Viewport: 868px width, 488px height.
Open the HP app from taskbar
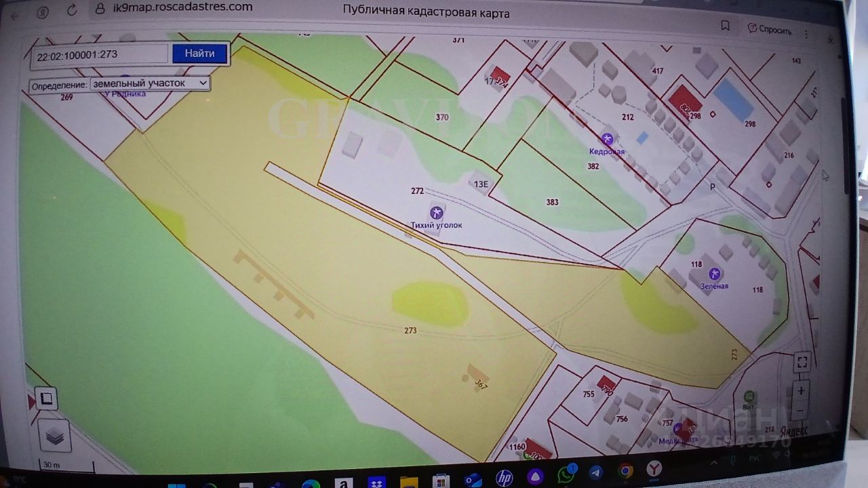504,479
